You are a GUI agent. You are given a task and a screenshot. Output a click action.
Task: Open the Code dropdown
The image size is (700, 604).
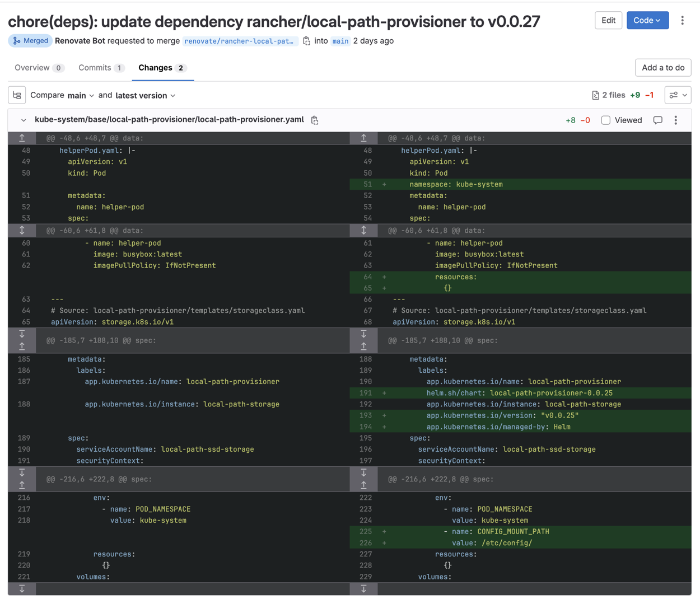(x=647, y=20)
